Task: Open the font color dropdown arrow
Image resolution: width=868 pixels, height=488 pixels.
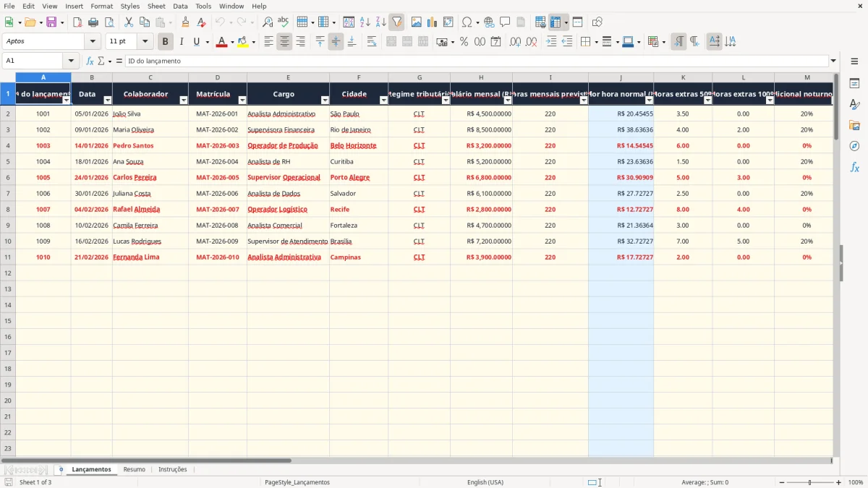Action: click(232, 42)
